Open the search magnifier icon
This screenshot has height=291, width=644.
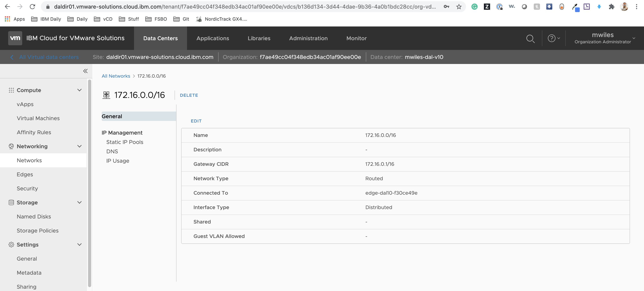[530, 39]
